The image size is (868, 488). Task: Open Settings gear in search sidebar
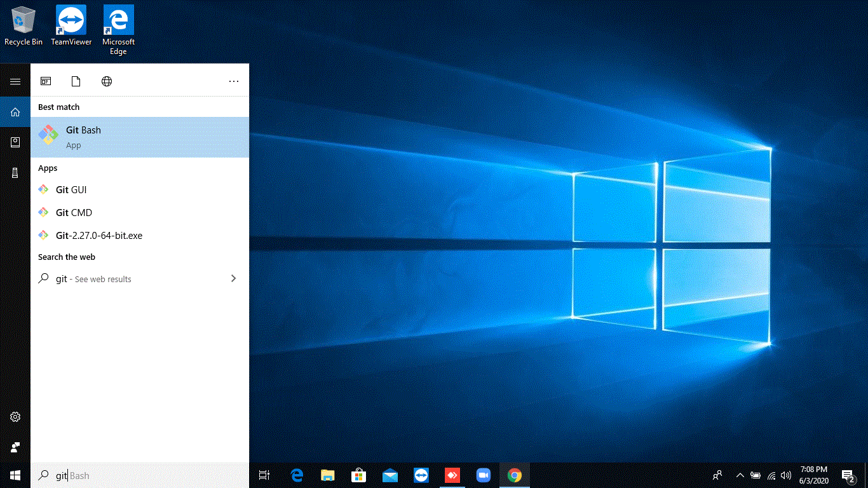[x=15, y=417]
